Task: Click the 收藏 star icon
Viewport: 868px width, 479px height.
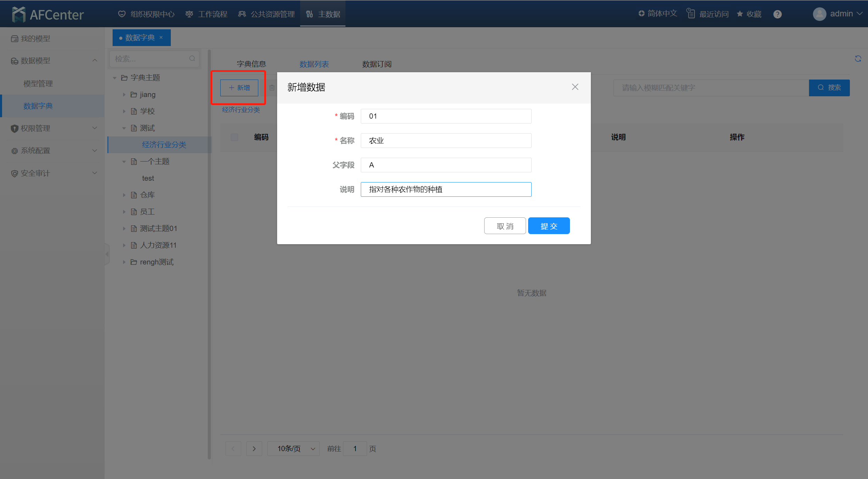Action: click(740, 14)
